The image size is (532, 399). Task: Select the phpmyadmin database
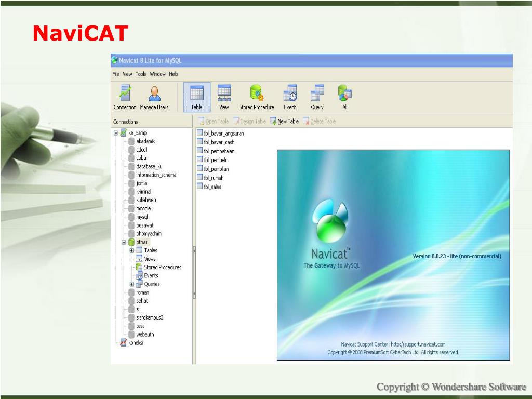pos(149,233)
